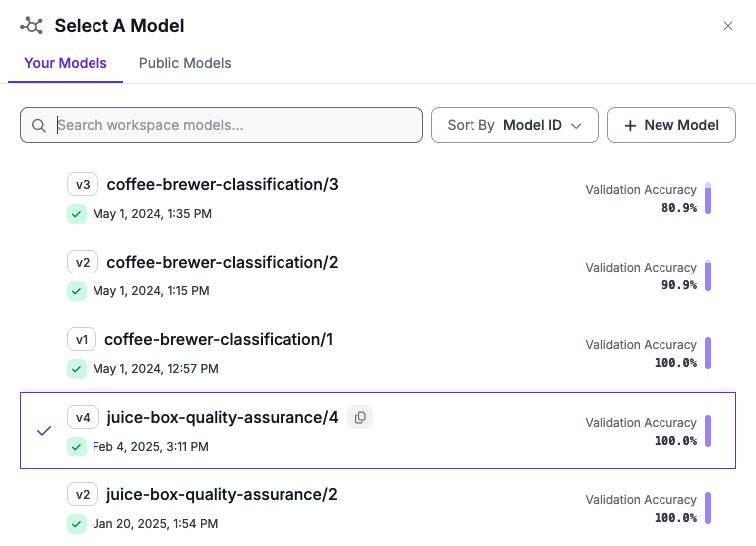Click the model network icon beside title
The image size is (756, 546).
pyautogui.click(x=32, y=26)
